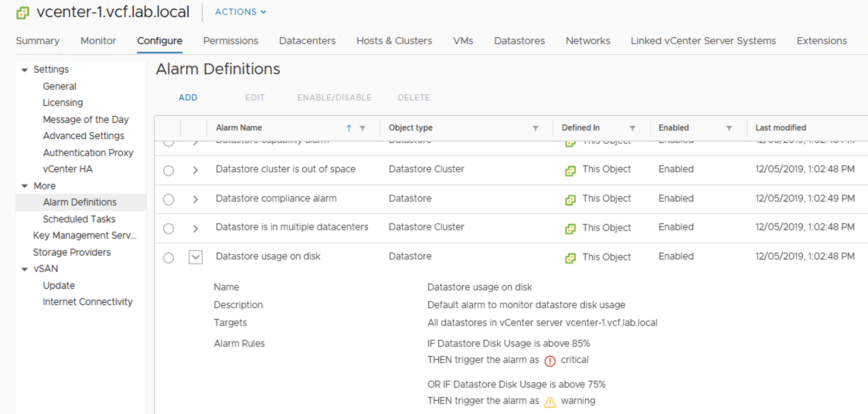
Task: Click the vCenter server icon beside the title
Action: 22,13
